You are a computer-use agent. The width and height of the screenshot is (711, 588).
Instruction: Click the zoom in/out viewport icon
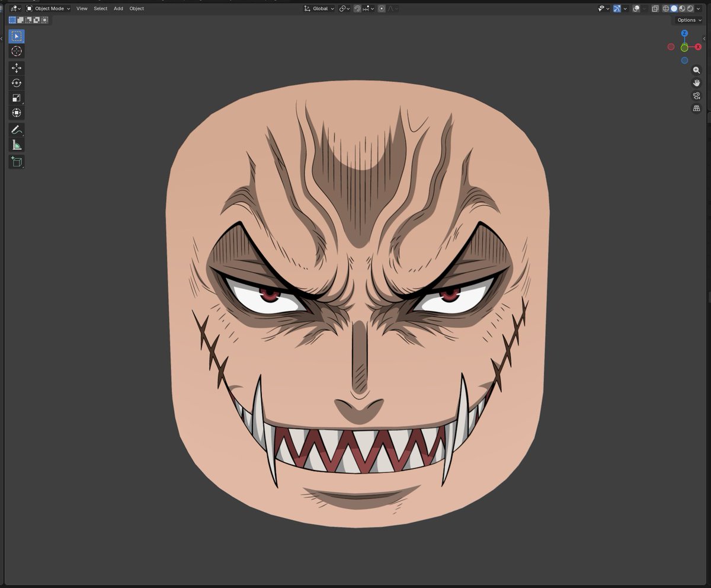click(696, 70)
